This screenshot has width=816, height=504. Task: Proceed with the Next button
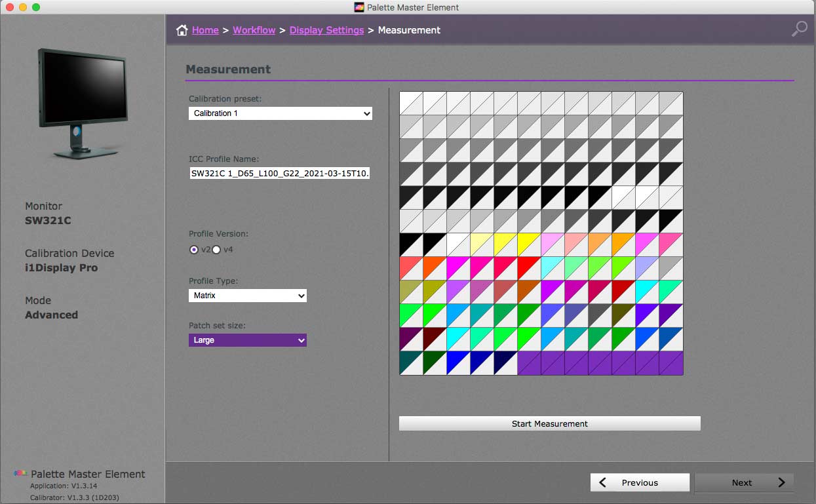tap(744, 482)
